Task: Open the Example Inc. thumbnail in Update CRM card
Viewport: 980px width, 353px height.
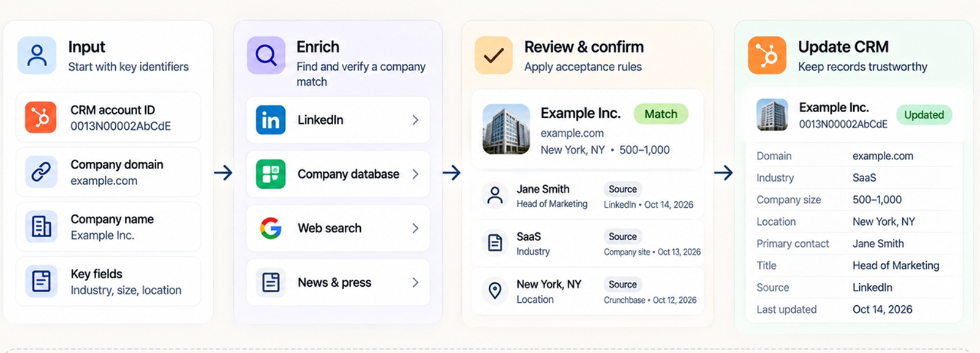Action: coord(772,115)
